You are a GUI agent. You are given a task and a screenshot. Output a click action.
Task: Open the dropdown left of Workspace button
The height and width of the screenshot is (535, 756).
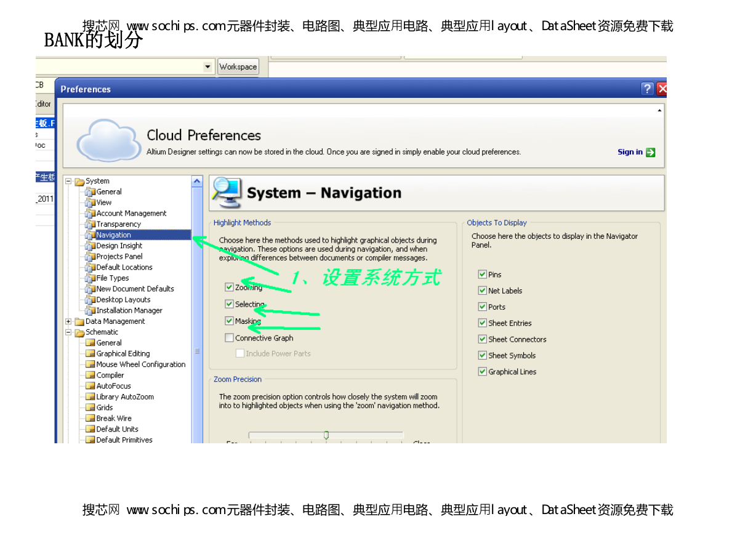tap(208, 66)
